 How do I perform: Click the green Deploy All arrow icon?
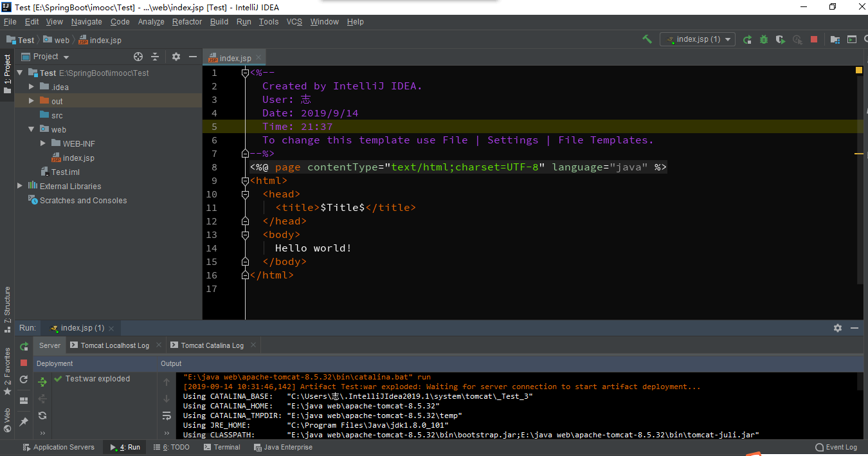[x=42, y=382]
